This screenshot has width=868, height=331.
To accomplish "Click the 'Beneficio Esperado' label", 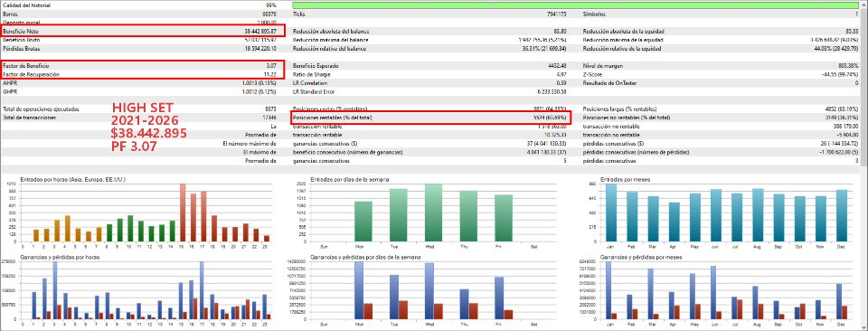I will click(316, 66).
